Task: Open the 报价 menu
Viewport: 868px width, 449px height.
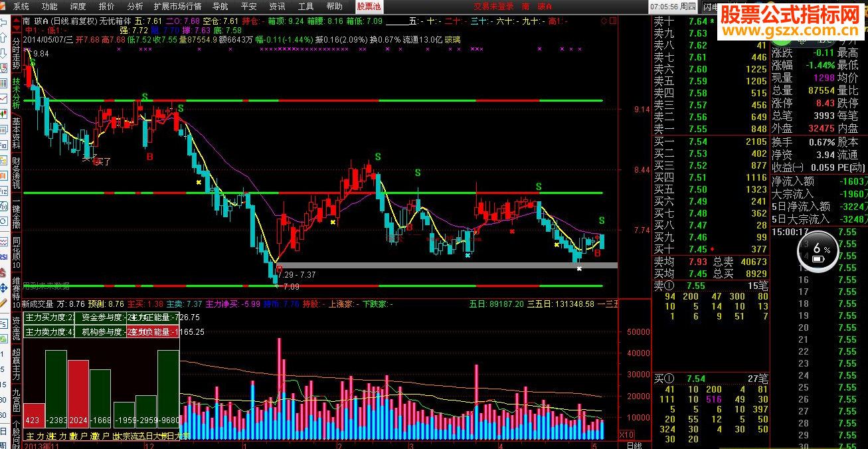Action: click(x=107, y=6)
